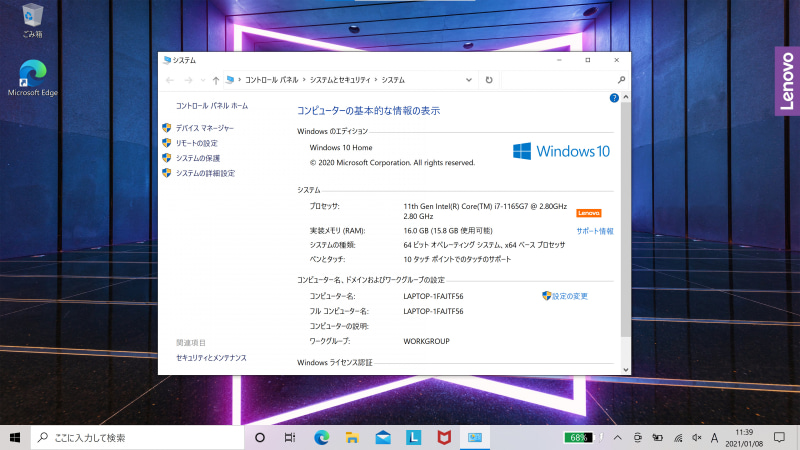
Task: Open システムの詳細設定 link
Action: (x=205, y=173)
